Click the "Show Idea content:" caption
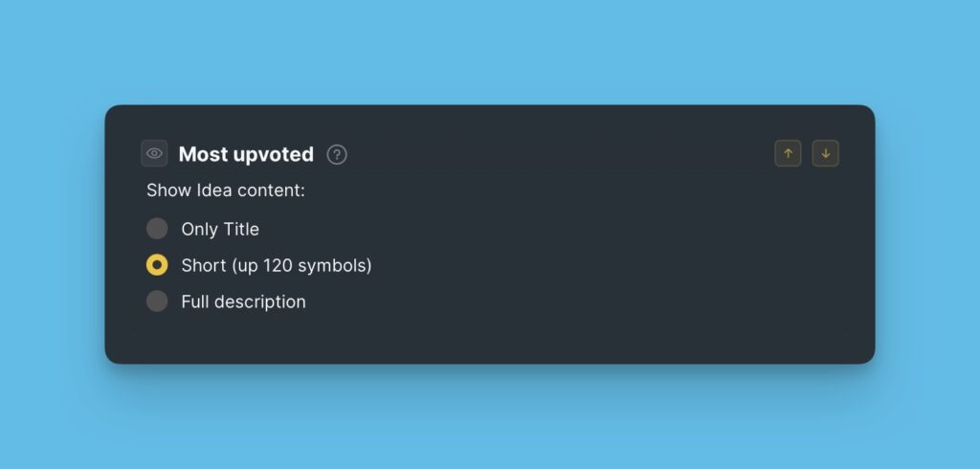 coord(226,190)
